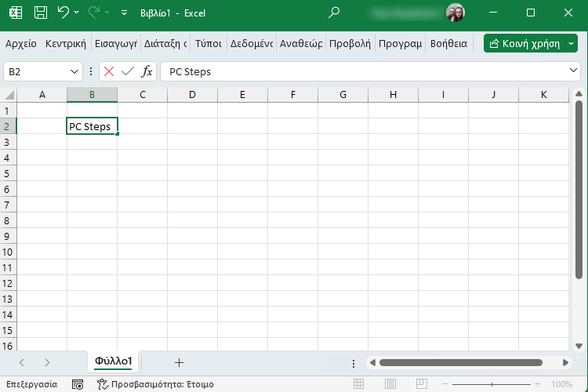Open the search magnifier in title bar
The width and height of the screenshot is (588, 392).
point(334,13)
